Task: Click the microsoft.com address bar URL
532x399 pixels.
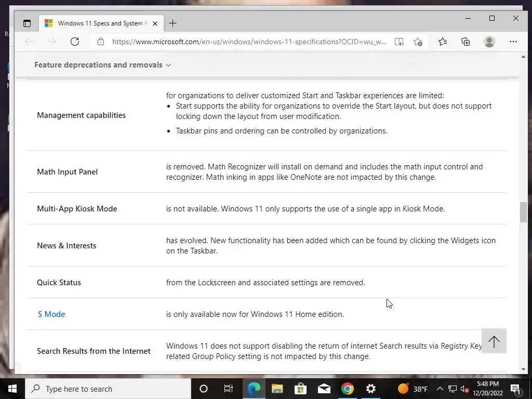Action: click(x=249, y=42)
